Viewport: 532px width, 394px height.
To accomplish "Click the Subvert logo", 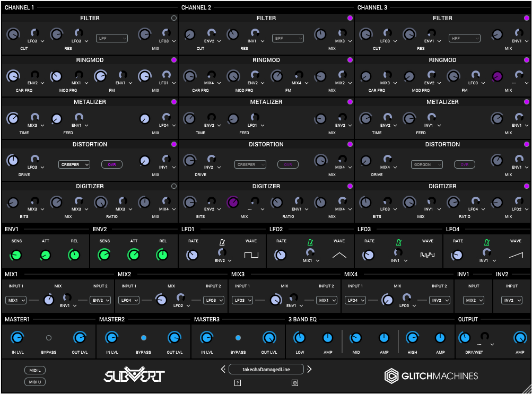I will coord(134,374).
